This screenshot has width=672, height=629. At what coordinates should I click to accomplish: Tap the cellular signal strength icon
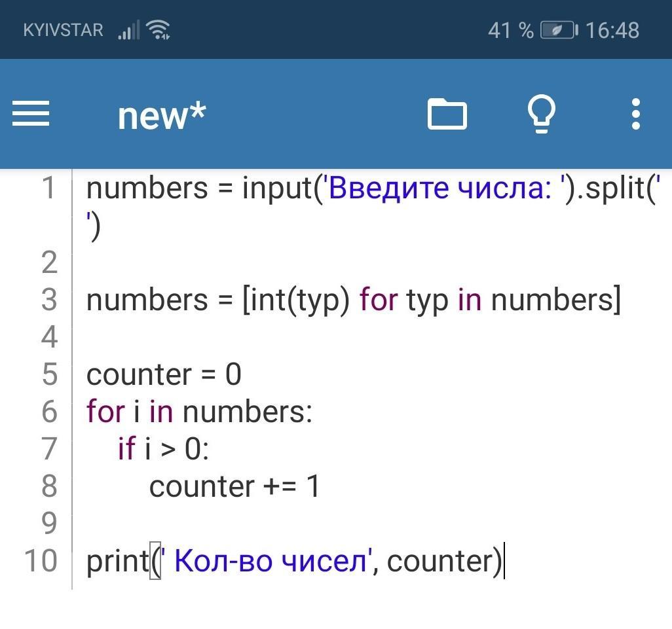pyautogui.click(x=128, y=30)
